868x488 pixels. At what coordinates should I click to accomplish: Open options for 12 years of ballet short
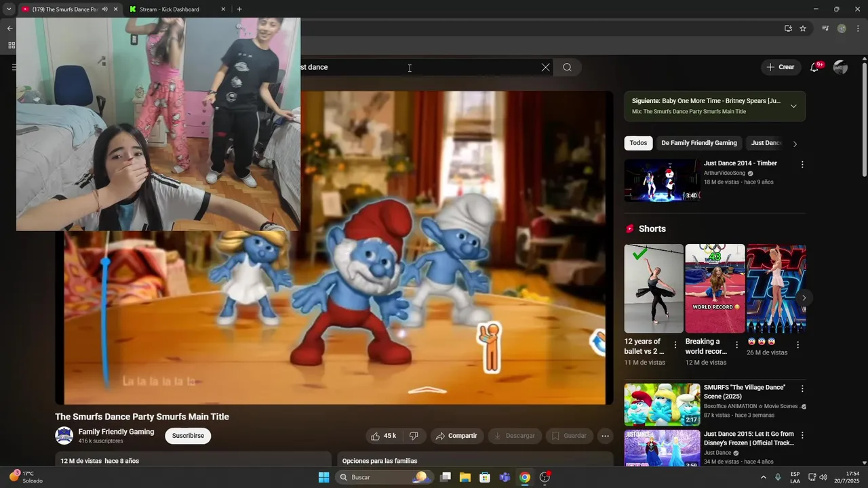point(675,345)
